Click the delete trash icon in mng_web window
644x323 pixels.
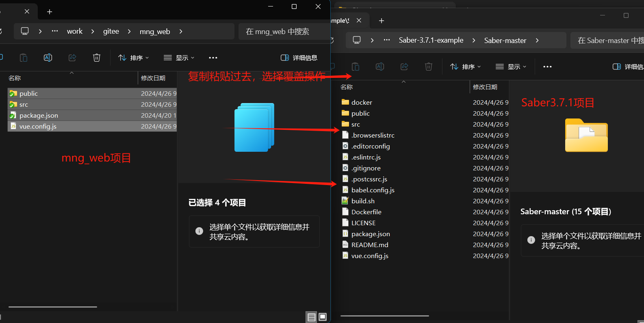pyautogui.click(x=97, y=58)
